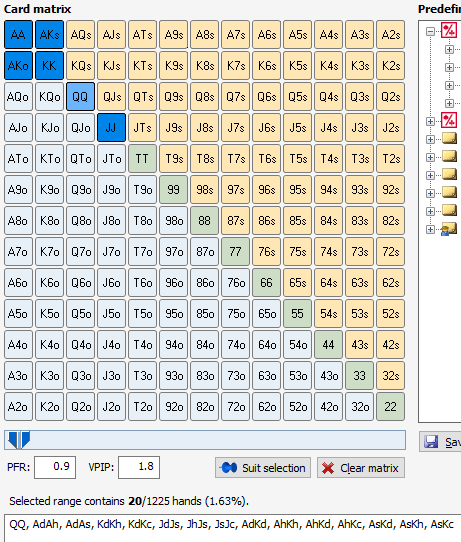Select the 88 pair cell
This screenshot has width=461, height=542.
[205, 221]
